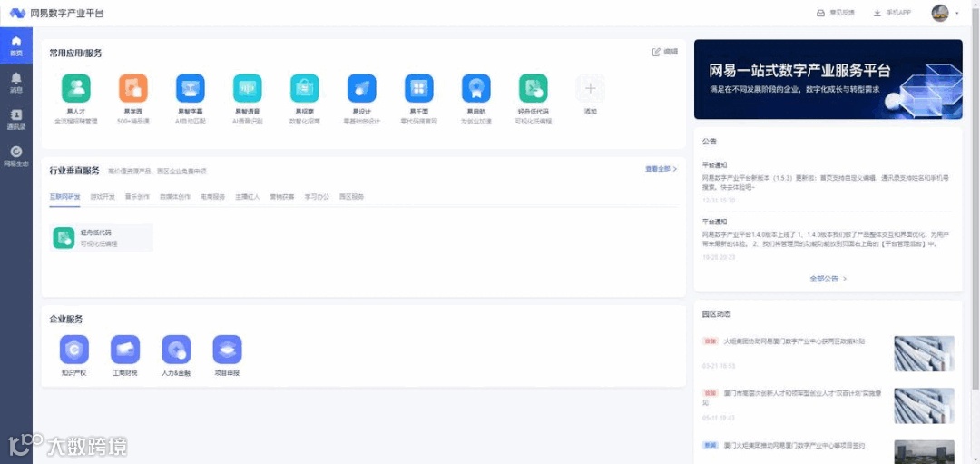Viewport: 980px width, 464px height.
Task: Launch the 易千面 grid app icon
Action: point(418,88)
